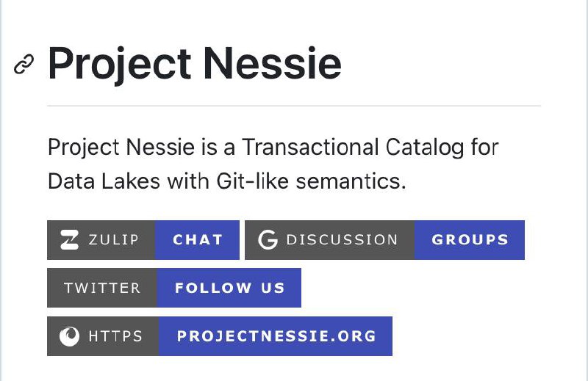Click the horizontal divider under the heading
This screenshot has width=588, height=381.
click(x=294, y=106)
